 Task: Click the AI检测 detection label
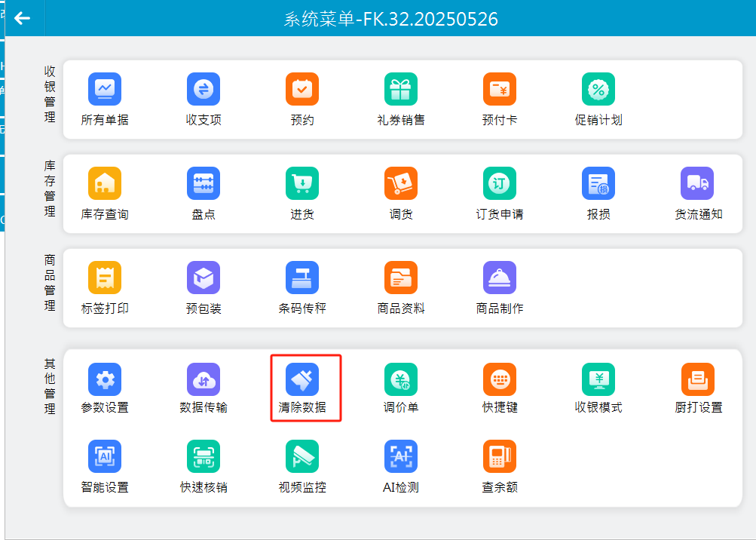point(401,488)
